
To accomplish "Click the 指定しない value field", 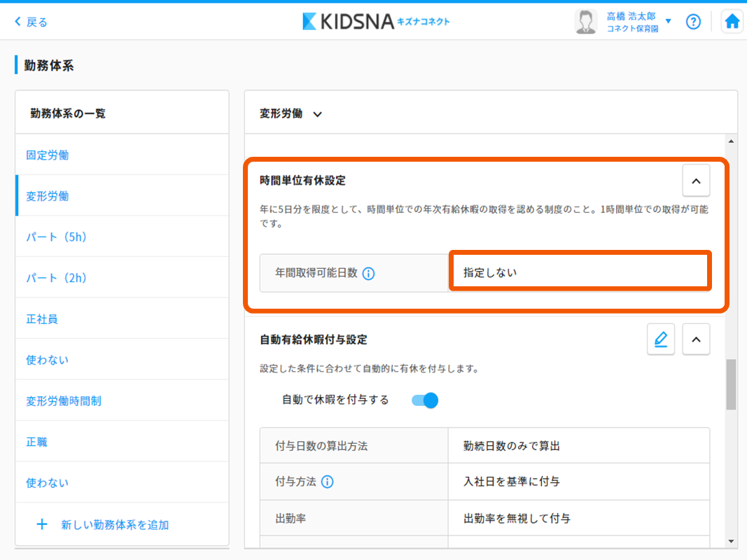I will tap(580, 272).
